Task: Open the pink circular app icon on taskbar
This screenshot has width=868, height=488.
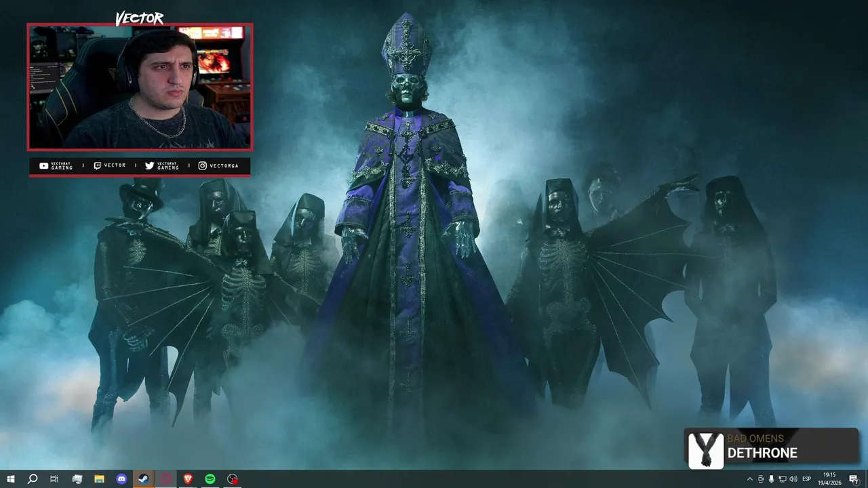Action: tap(166, 479)
